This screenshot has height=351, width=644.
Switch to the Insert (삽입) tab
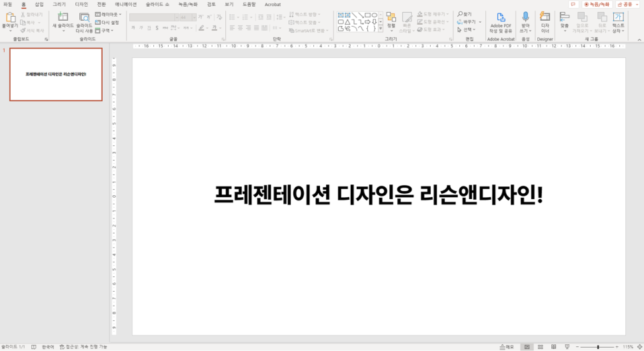39,5
